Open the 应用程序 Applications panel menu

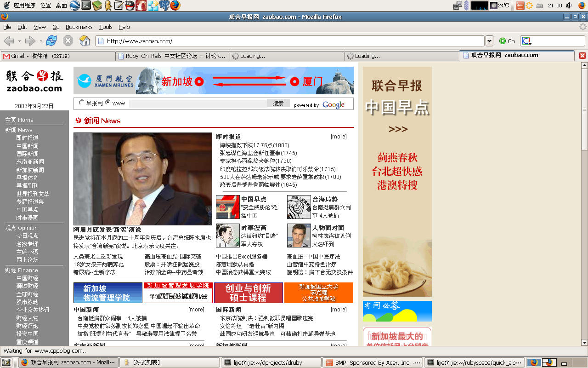point(24,6)
